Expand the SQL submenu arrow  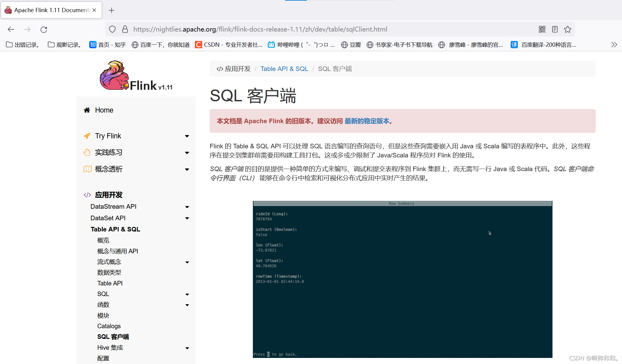pos(187,295)
